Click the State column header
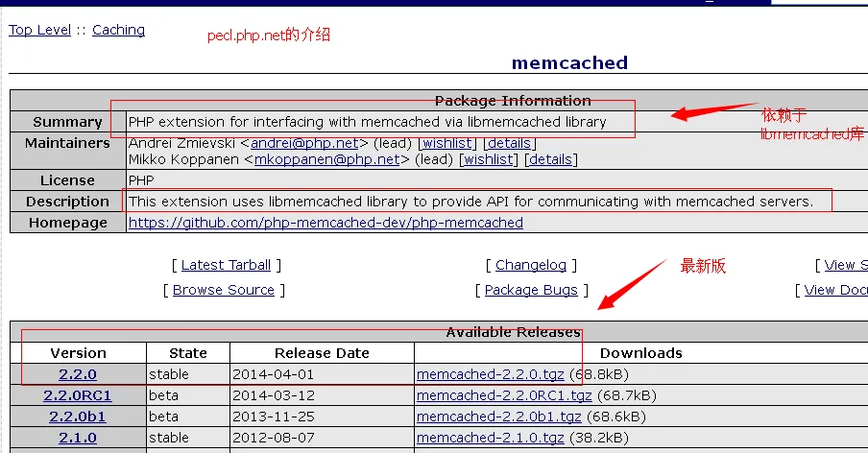 (188, 353)
